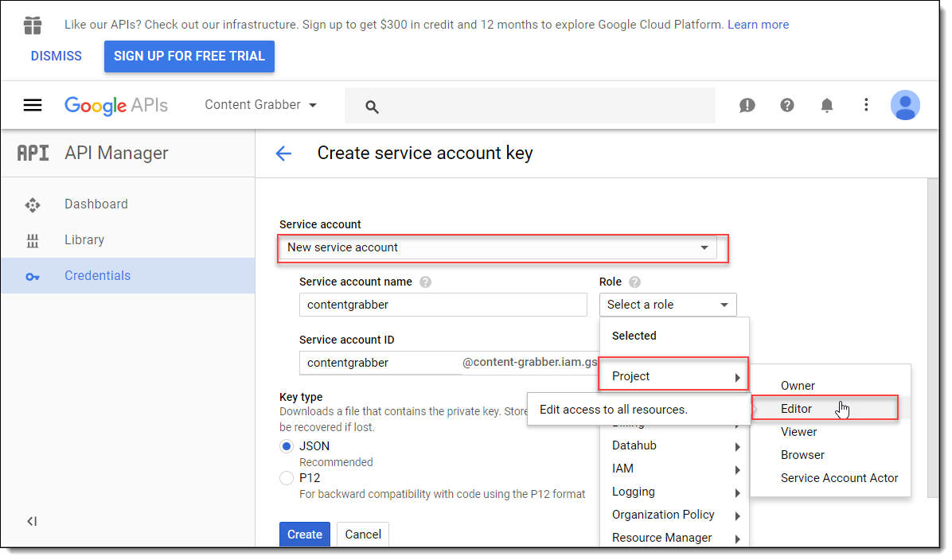Screen dimensions: 952x560
Task: Select the JSON key type radio button
Action: point(287,446)
